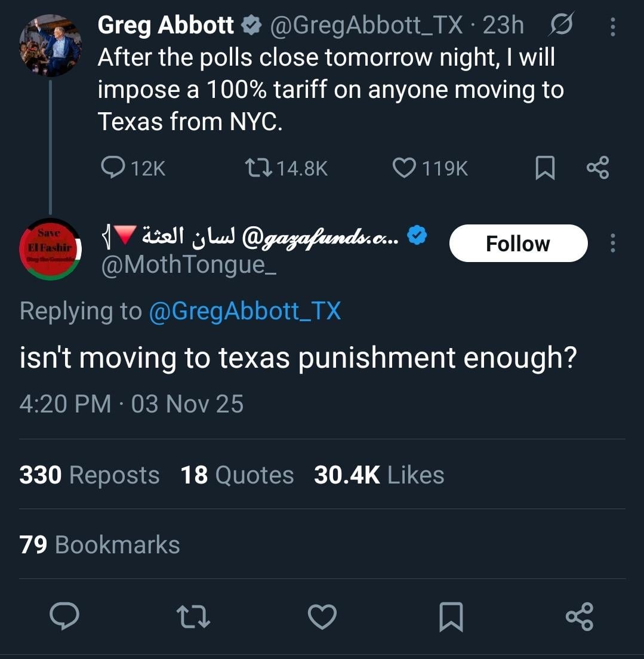View the 18 Quotes list

(x=237, y=475)
